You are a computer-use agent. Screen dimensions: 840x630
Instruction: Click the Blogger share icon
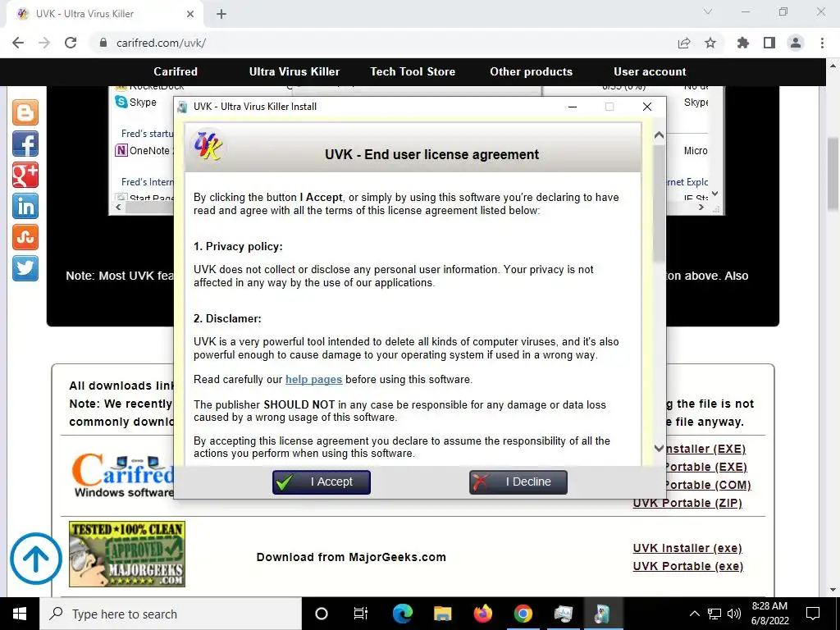coord(25,112)
